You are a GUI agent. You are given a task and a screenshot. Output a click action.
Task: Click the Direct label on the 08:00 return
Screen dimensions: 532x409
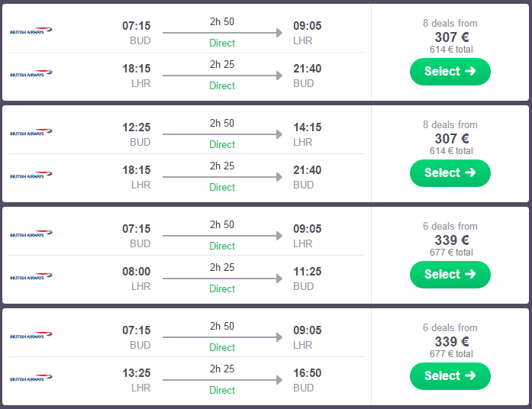point(222,288)
